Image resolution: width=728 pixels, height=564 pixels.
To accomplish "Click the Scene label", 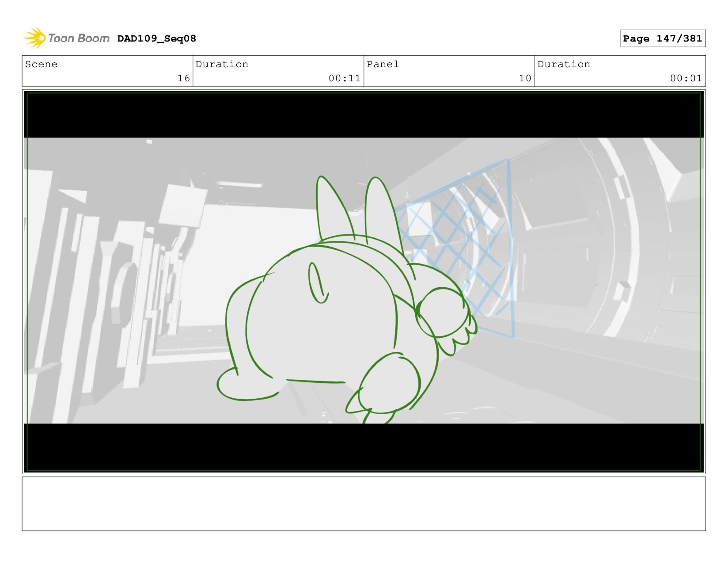I will 41,64.
